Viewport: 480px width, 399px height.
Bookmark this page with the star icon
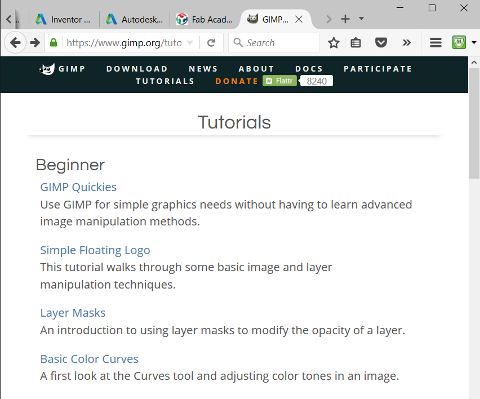(334, 43)
